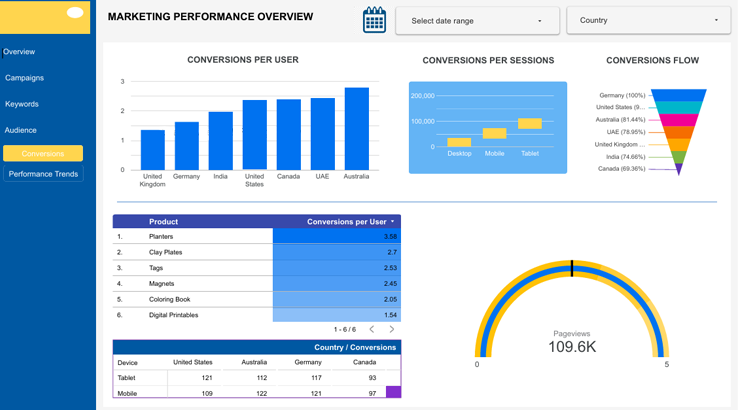Click the Australia bar in bar chart
This screenshot has height=410, width=738.
[x=356, y=128]
